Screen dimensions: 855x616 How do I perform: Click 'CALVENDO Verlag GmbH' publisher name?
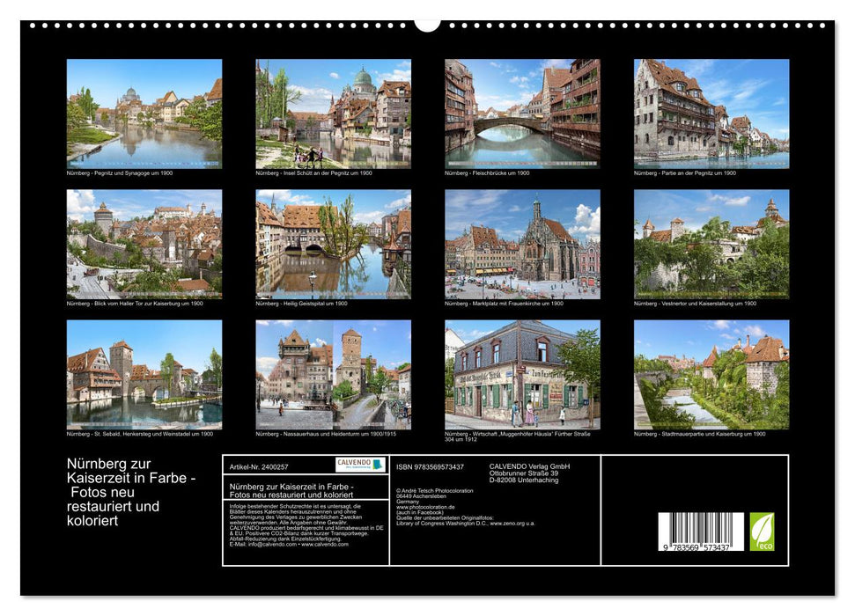[x=529, y=466]
